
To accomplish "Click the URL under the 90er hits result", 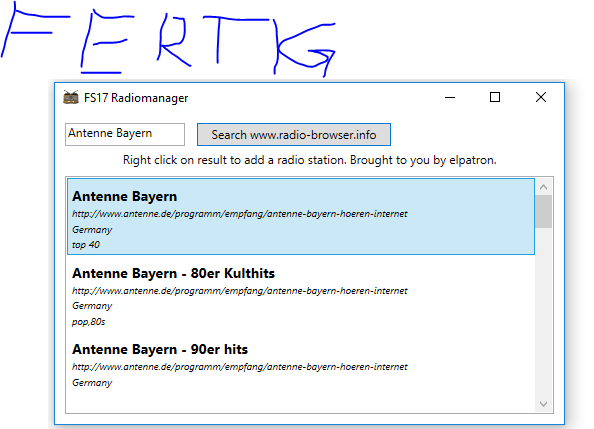I will click(240, 367).
